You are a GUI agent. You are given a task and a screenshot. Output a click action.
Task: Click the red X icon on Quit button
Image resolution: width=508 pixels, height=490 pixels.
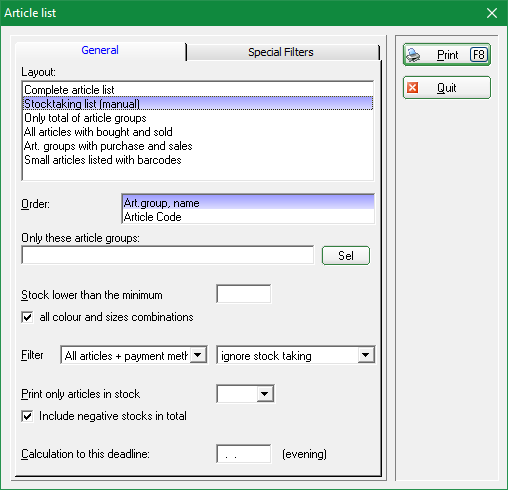coord(413,88)
